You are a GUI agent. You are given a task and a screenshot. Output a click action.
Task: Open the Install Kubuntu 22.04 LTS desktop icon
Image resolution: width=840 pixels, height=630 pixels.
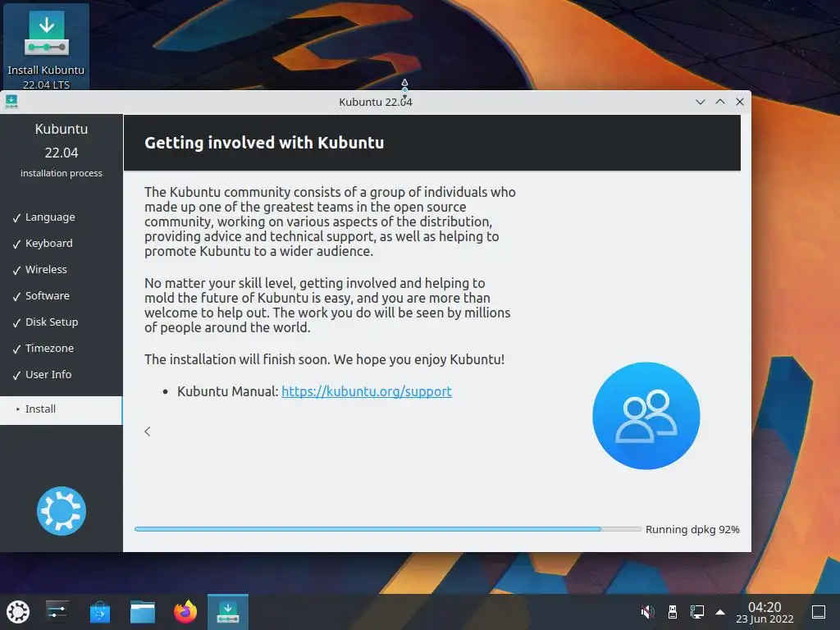coord(46,47)
